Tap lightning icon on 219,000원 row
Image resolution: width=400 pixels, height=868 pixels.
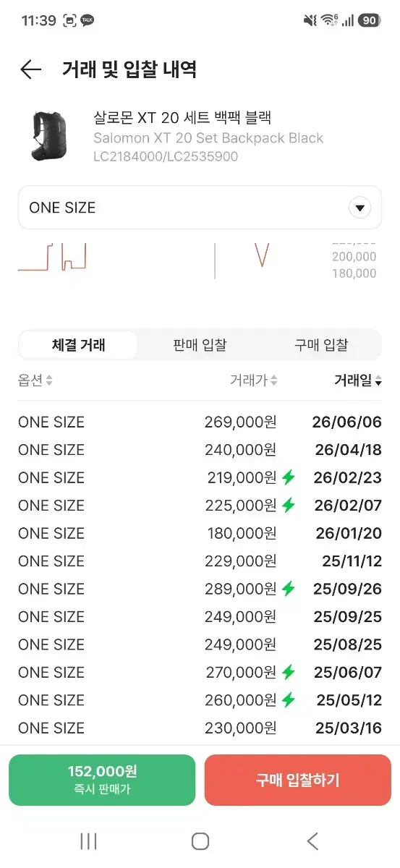(x=289, y=477)
